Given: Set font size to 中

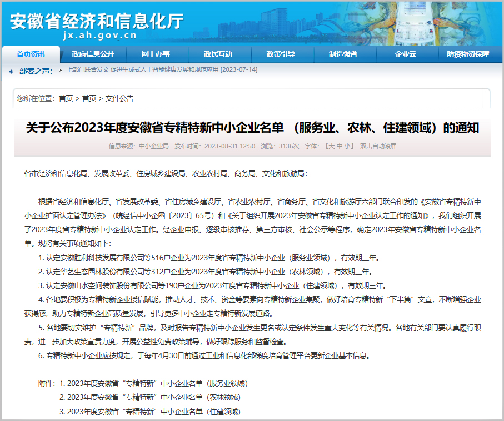Looking at the screenshot, I should 339,146.
